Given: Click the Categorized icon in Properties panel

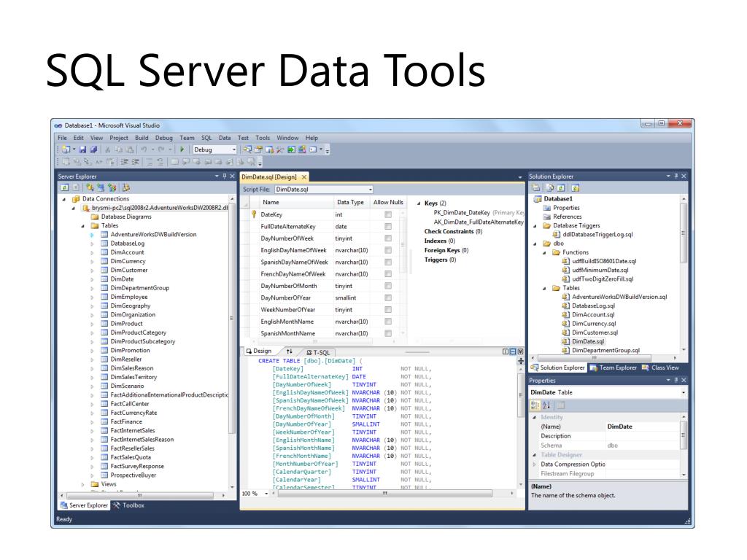Looking at the screenshot, I should click(535, 405).
